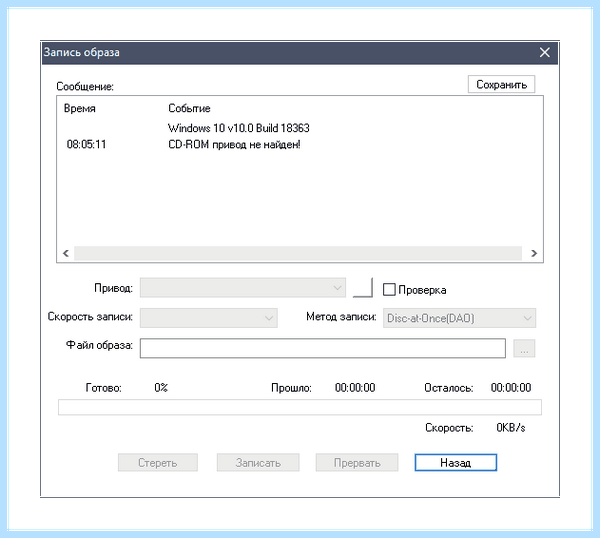Enable the Проверка checkbox

[x=389, y=290]
